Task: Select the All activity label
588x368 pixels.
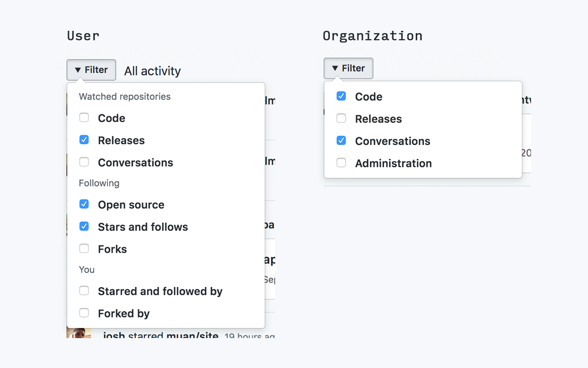Action: pos(152,71)
